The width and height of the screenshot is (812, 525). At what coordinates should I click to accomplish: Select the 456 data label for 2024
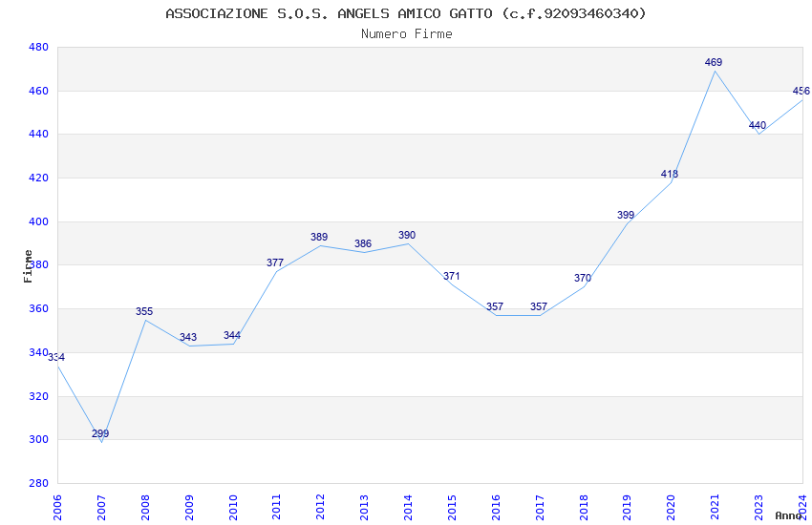(x=801, y=91)
